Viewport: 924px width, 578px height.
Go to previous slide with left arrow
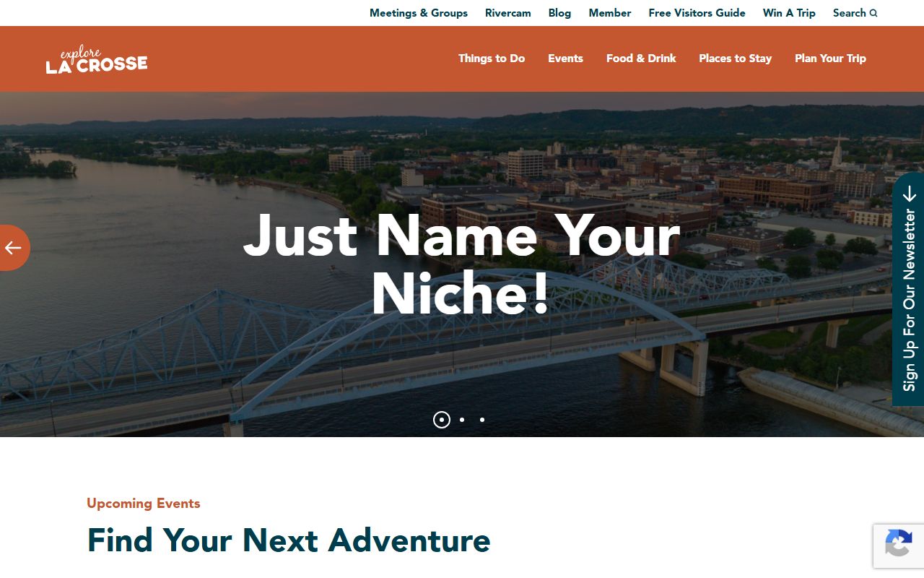(14, 248)
